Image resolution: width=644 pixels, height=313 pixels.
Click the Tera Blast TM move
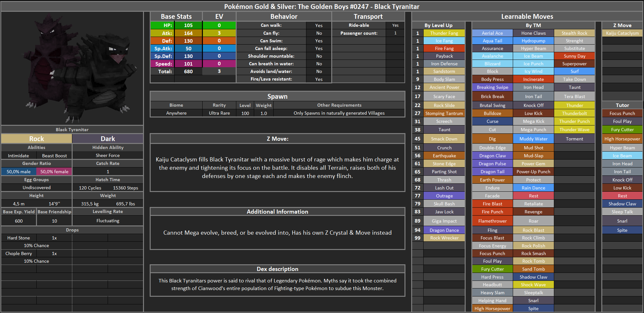click(575, 96)
